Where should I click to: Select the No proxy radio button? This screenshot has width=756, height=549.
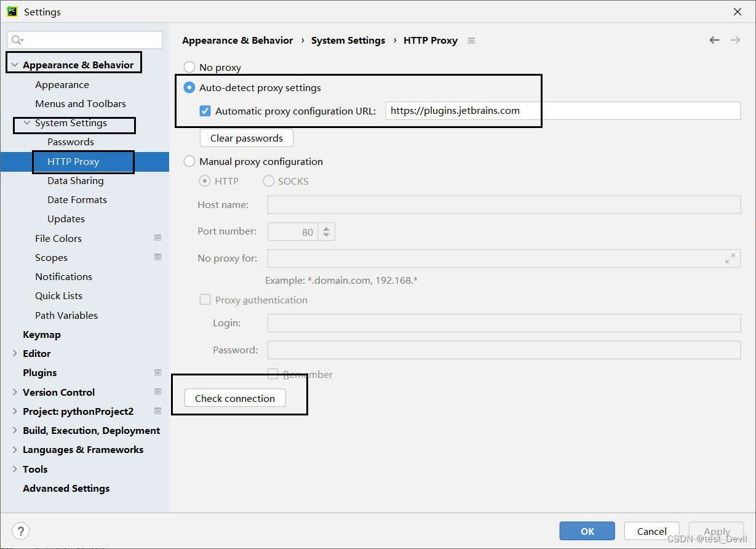pos(189,67)
